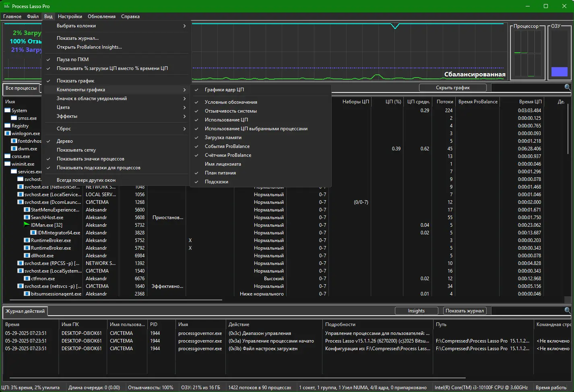Enable "Имя лицензиата" graph component
Screen dimensions: 574x392
click(223, 164)
